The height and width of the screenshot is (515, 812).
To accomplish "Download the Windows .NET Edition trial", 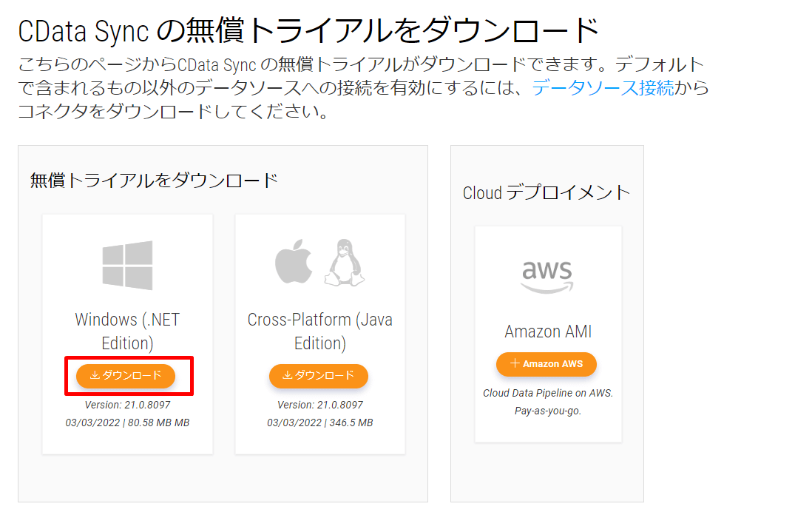I will point(126,376).
